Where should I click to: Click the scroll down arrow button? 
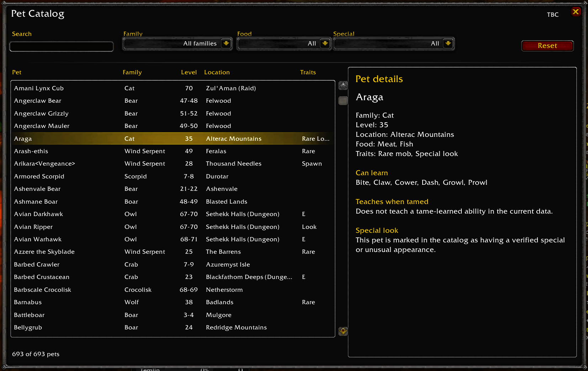pos(343,331)
